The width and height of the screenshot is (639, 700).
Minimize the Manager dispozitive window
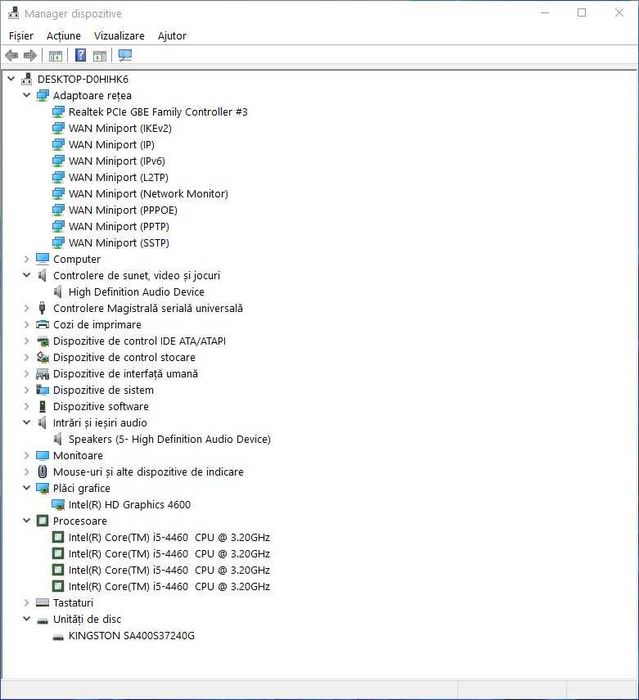(x=545, y=13)
